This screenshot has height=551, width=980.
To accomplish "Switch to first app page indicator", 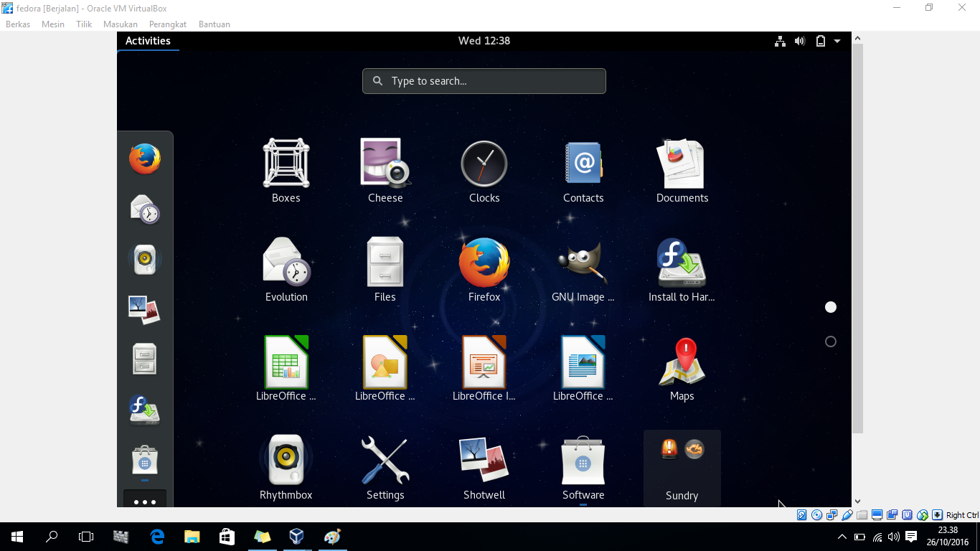I will [x=831, y=307].
